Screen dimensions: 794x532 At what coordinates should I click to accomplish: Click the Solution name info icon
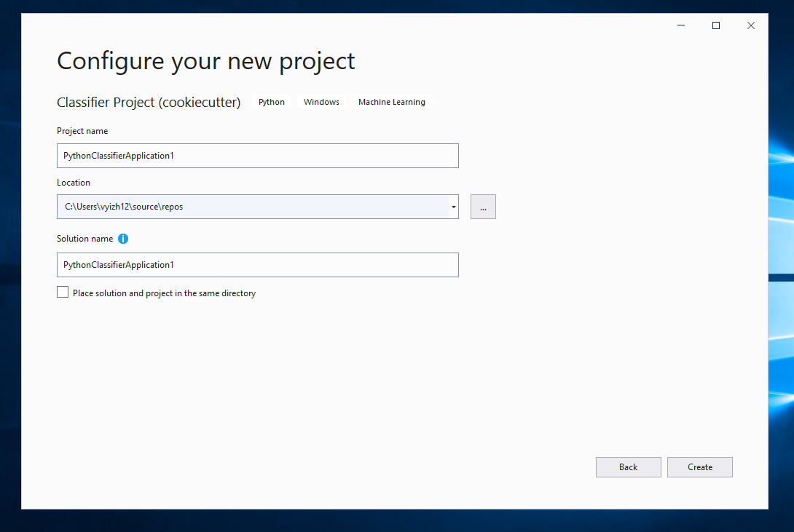point(123,239)
